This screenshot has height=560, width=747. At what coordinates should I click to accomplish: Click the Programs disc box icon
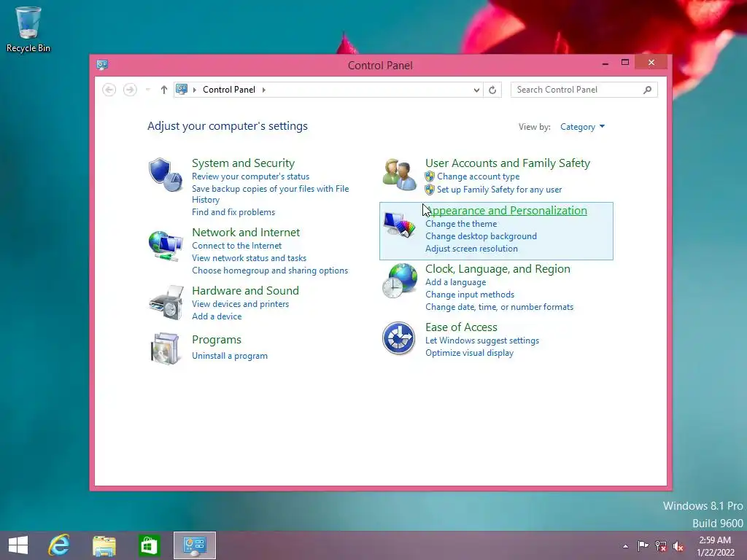pos(165,349)
